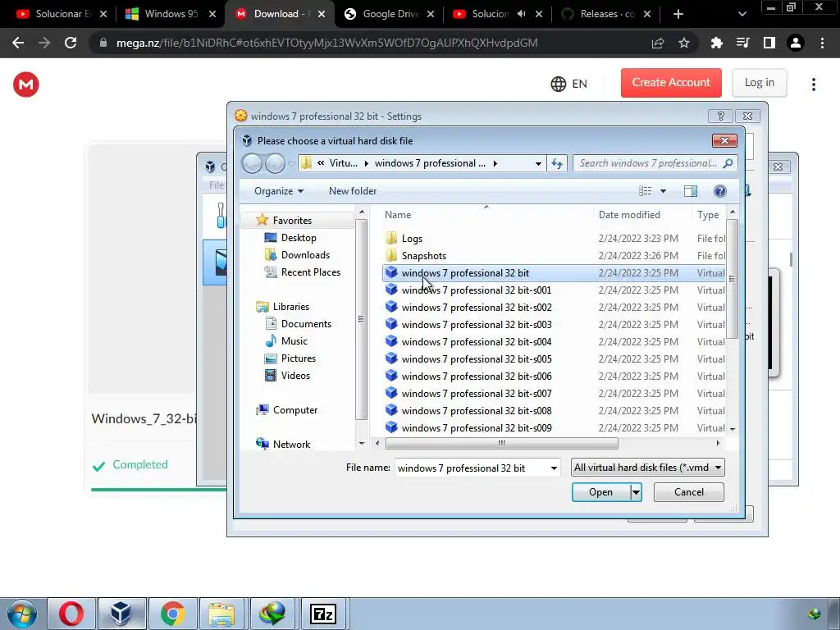Image resolution: width=840 pixels, height=630 pixels.
Task: Click the search magnifier icon in file dialog
Action: [x=728, y=163]
